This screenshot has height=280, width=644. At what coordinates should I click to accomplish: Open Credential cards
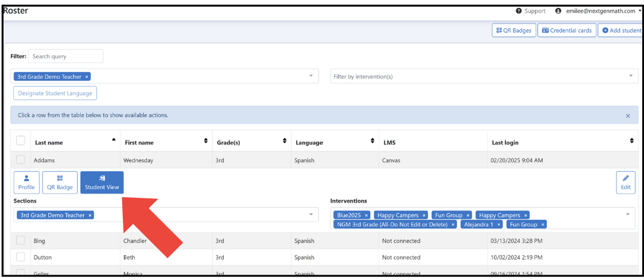(567, 30)
